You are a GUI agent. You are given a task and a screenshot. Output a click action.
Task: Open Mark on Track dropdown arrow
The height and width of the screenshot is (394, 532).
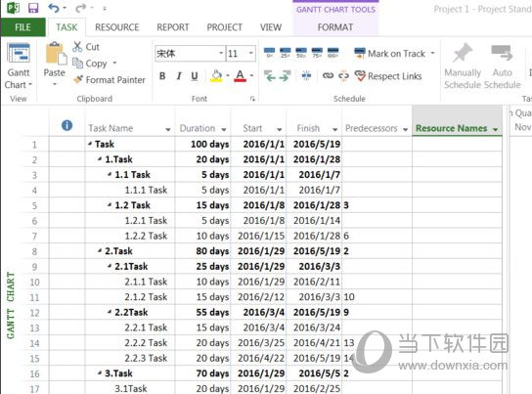click(x=432, y=53)
